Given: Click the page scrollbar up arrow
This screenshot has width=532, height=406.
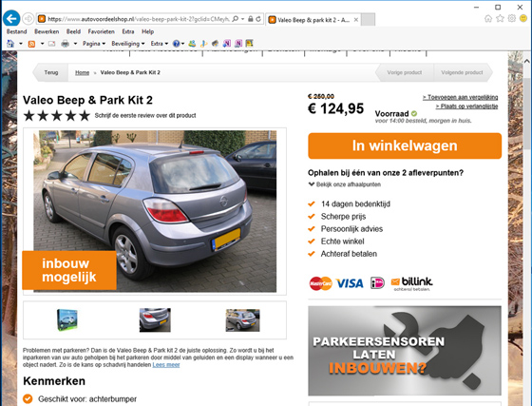Looking at the screenshot, I should tap(526, 61).
